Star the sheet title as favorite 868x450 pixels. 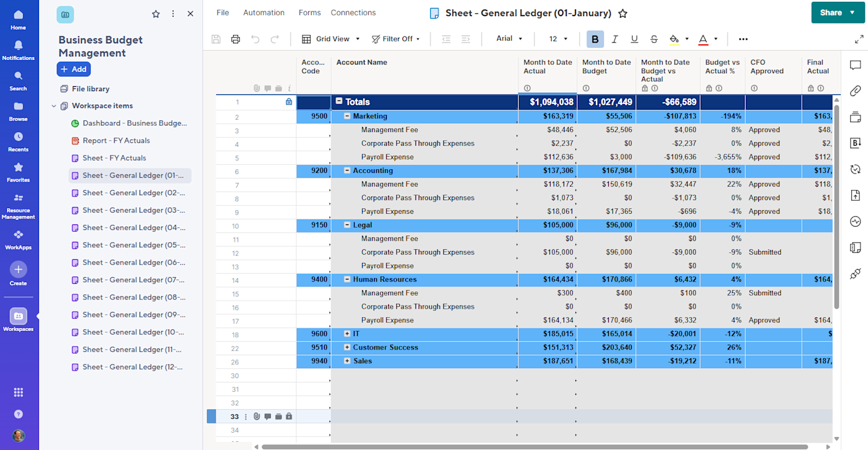623,13
